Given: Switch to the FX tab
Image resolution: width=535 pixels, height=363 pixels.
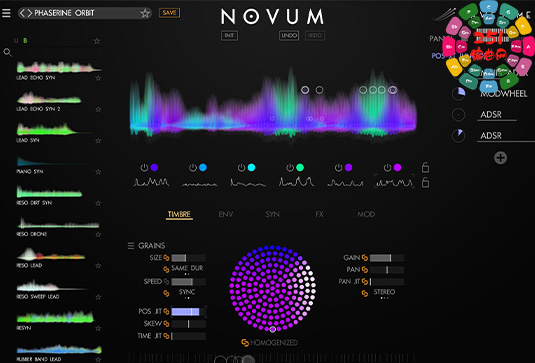Looking at the screenshot, I should pos(319,214).
